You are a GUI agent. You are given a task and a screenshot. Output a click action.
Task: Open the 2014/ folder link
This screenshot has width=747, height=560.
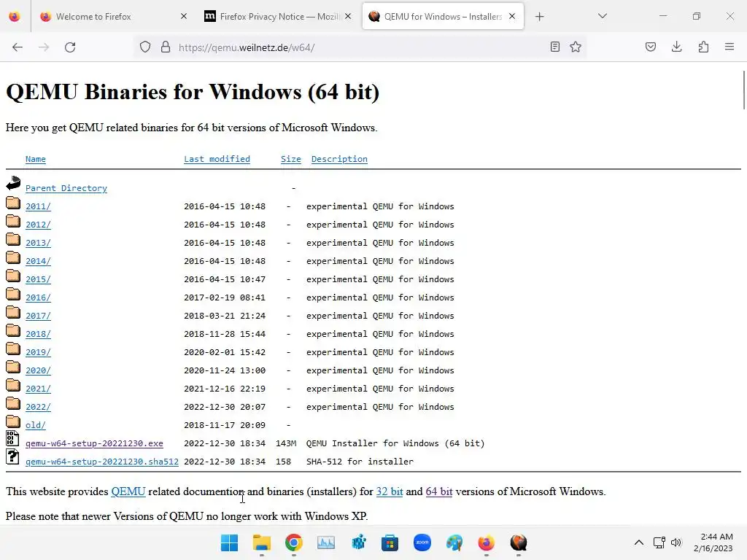tap(38, 261)
